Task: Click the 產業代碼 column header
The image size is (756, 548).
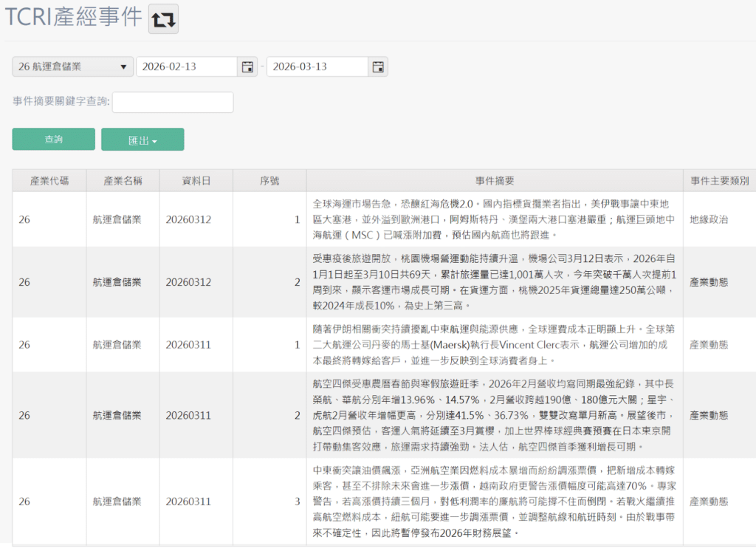Action: [48, 180]
